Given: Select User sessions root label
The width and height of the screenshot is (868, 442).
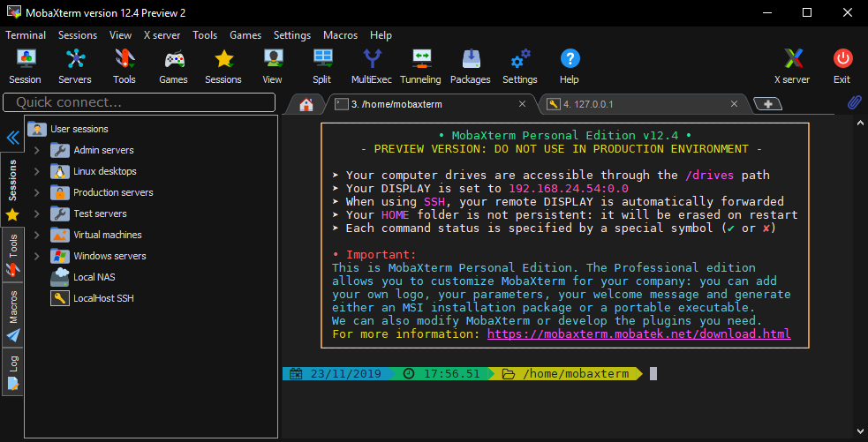Looking at the screenshot, I should (79, 129).
